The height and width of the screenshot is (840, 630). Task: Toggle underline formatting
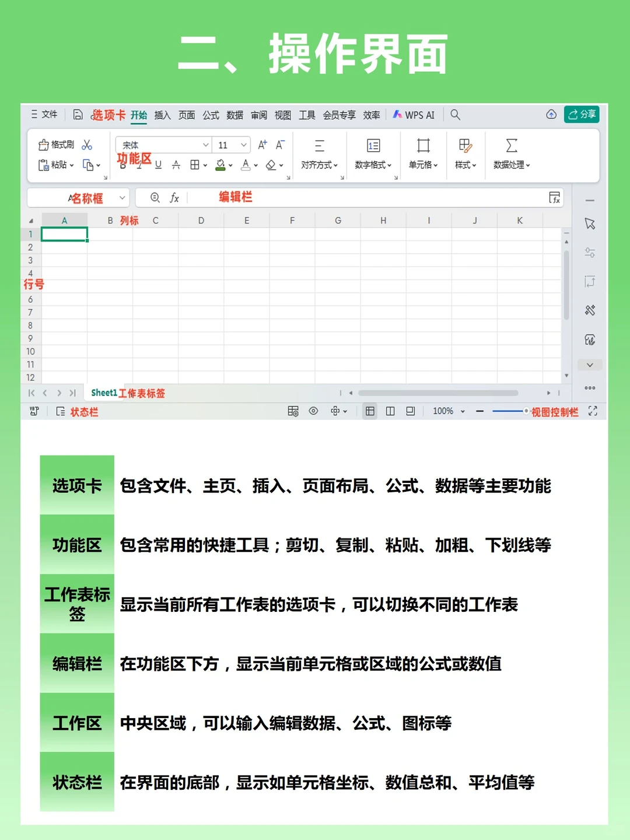[158, 165]
